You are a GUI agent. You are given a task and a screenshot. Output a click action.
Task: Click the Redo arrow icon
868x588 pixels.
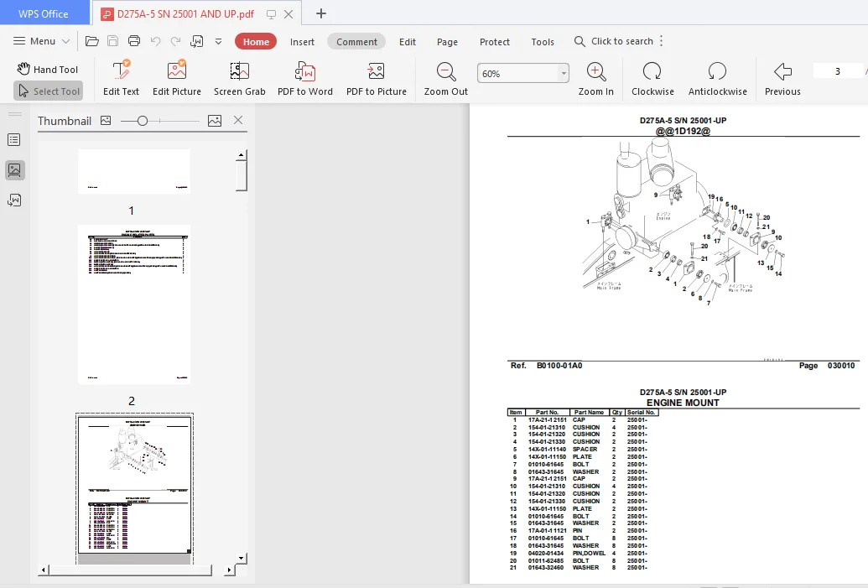[175, 41]
